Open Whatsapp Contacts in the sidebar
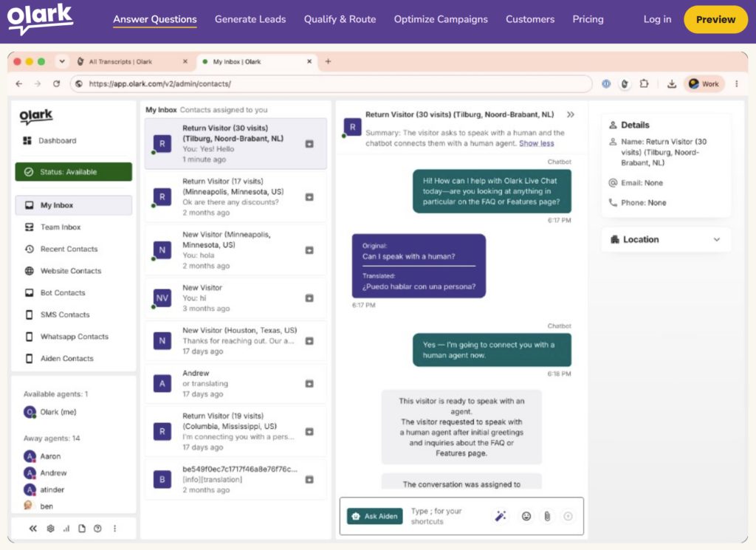This screenshot has height=550, width=756. pyautogui.click(x=74, y=337)
